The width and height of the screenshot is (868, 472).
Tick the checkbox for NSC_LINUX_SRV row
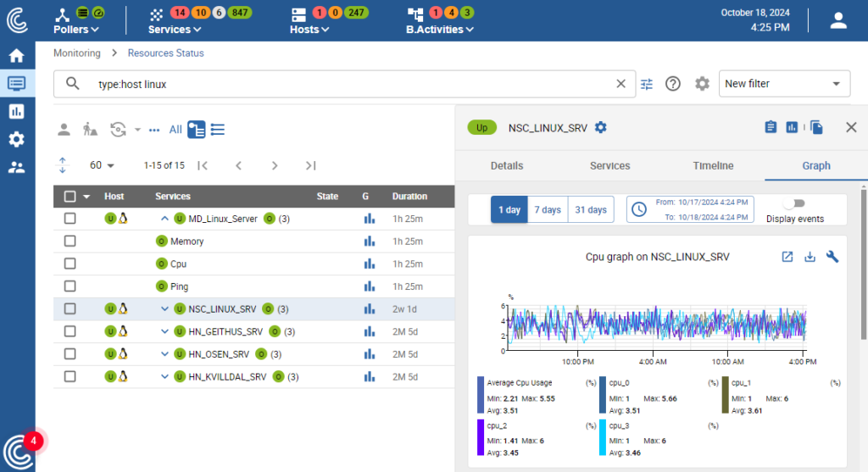tap(70, 309)
